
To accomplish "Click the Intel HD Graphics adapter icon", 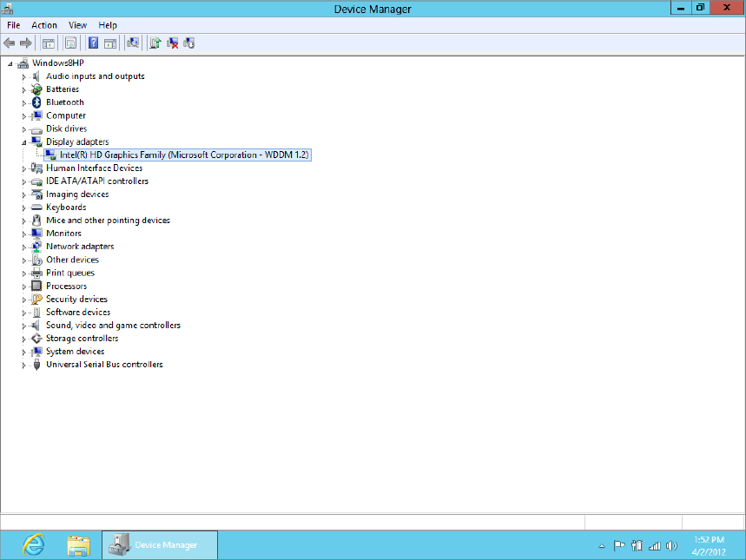I will [50, 155].
